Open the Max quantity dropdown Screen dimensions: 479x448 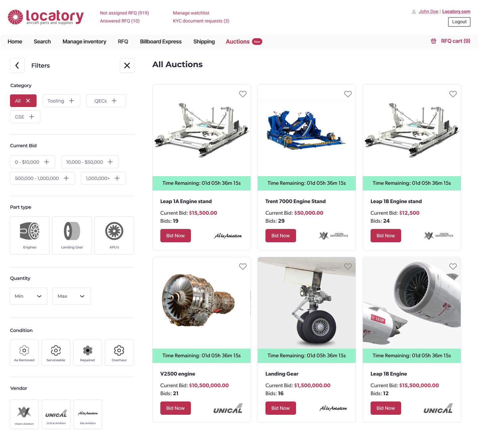click(x=72, y=296)
